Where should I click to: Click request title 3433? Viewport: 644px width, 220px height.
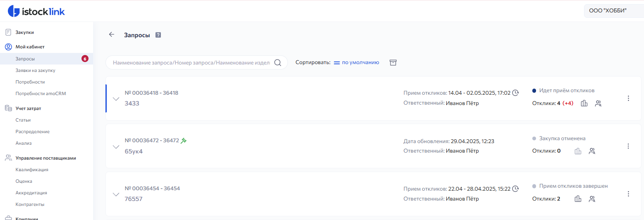pyautogui.click(x=132, y=103)
